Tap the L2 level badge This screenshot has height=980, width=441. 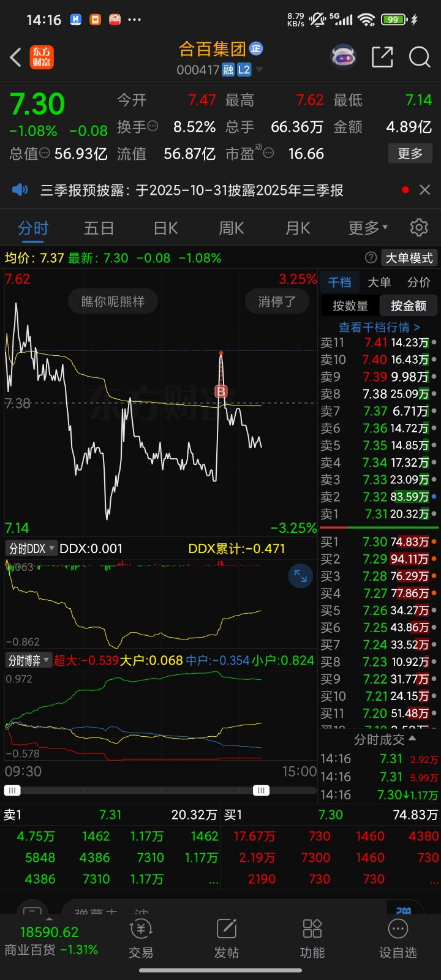point(244,70)
